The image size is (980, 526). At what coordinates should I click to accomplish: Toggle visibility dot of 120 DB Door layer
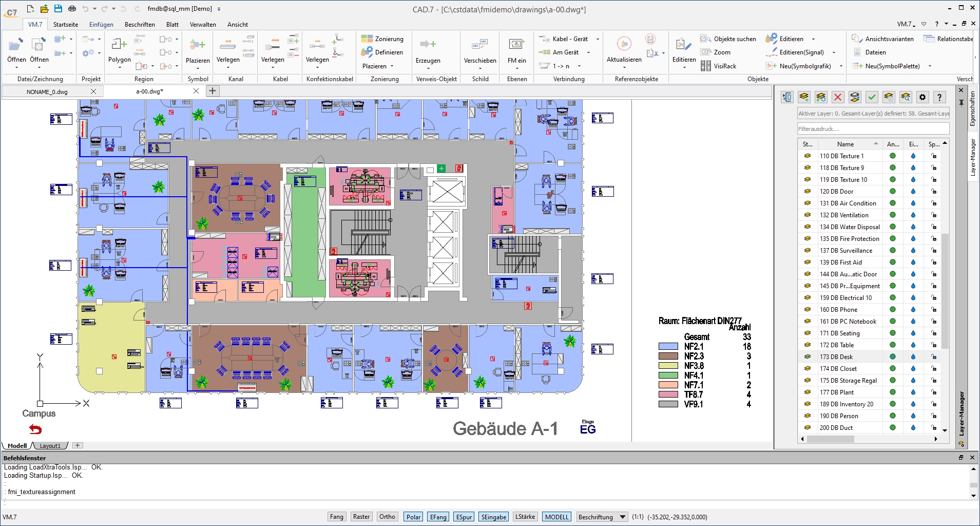[893, 191]
